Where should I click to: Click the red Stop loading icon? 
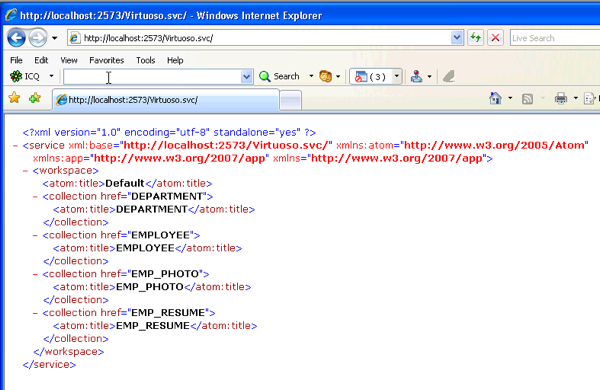tap(495, 38)
